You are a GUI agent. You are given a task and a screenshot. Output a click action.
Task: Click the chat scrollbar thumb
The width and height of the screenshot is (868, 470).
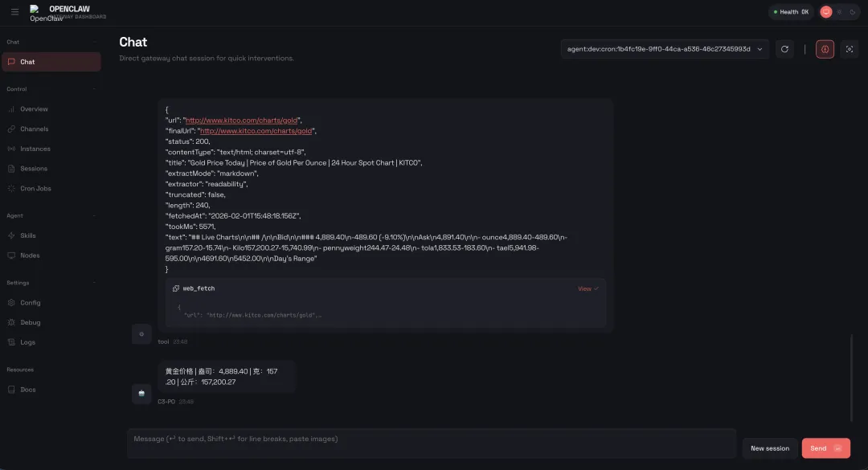851,378
